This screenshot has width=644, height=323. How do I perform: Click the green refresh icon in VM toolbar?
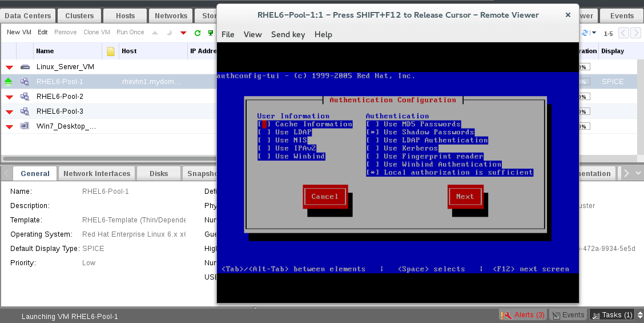198,33
